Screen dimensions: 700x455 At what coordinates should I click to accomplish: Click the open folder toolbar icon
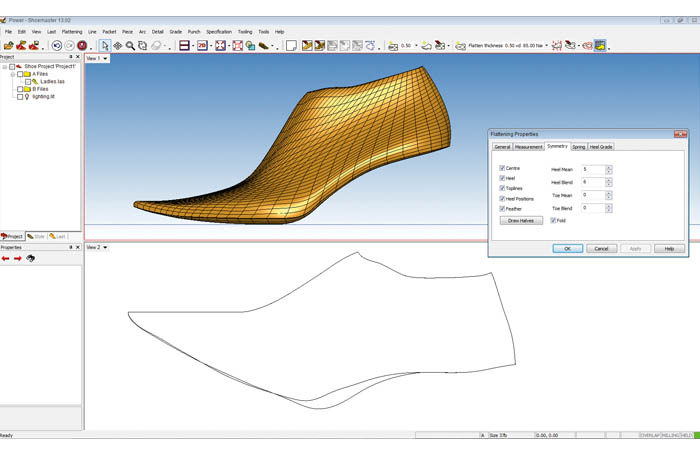8,46
